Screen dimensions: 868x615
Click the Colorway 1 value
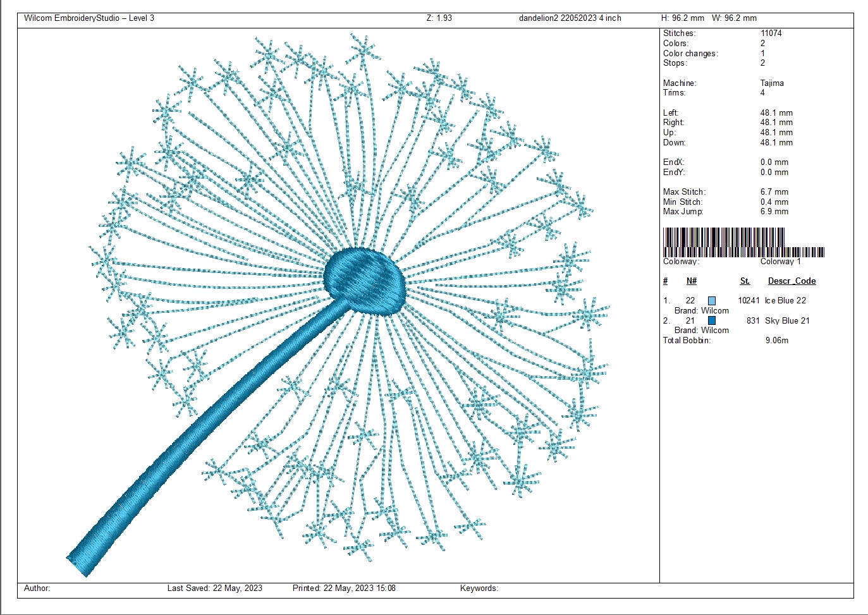click(x=780, y=262)
